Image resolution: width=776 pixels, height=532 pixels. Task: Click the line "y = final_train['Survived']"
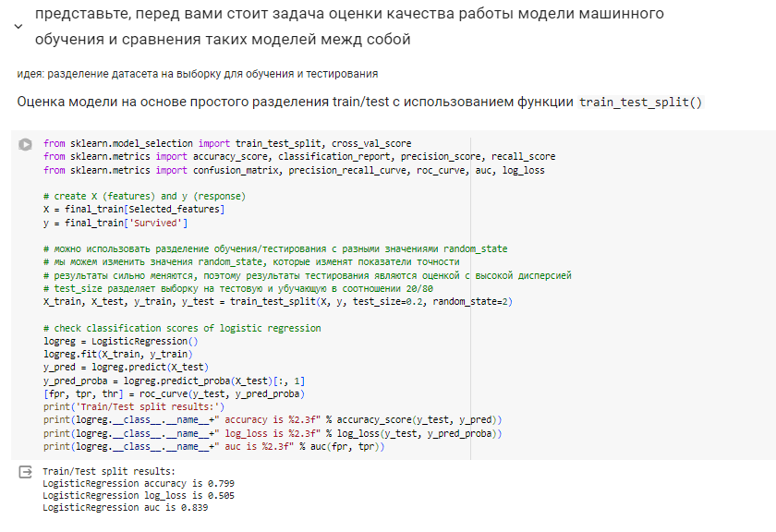pyautogui.click(x=115, y=224)
